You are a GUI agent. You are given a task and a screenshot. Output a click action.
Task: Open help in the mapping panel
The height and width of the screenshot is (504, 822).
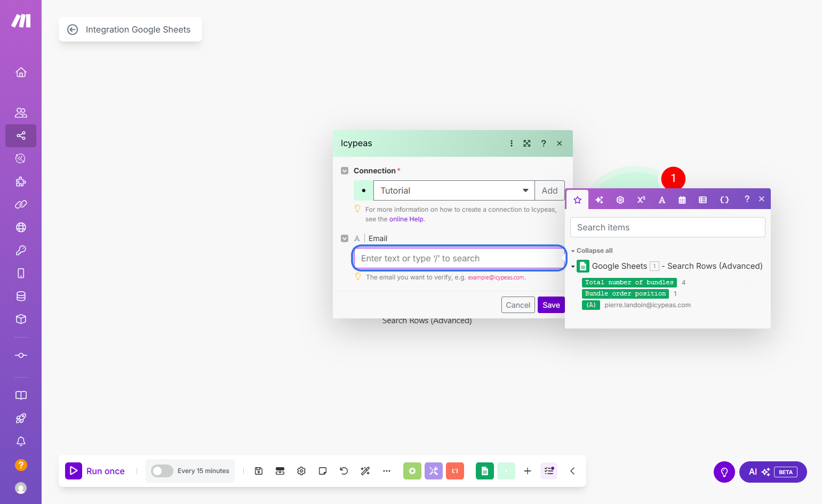click(x=747, y=199)
